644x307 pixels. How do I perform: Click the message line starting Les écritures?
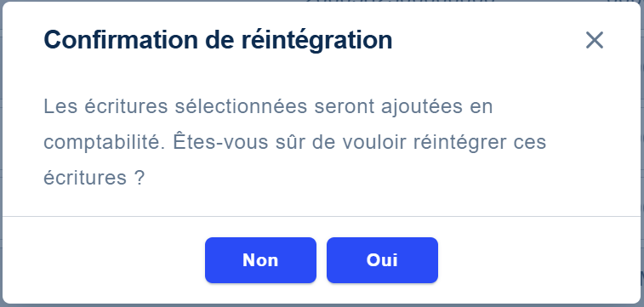pos(268,106)
